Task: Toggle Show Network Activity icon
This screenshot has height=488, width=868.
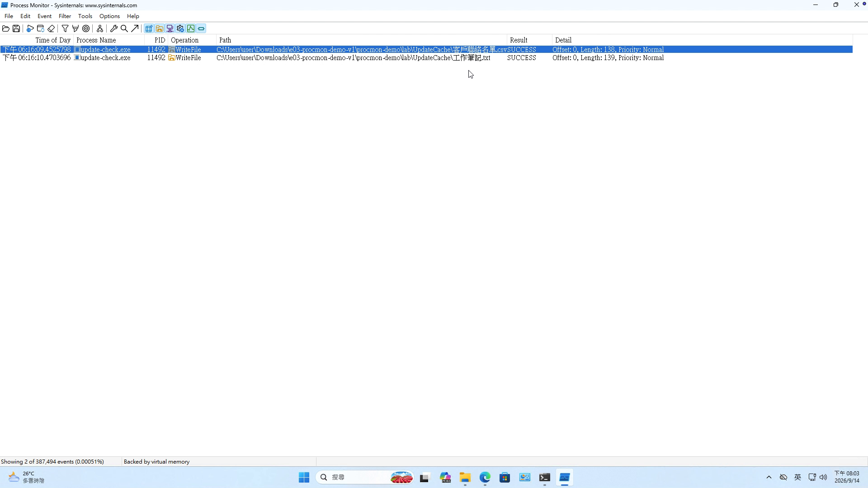Action: coord(170,28)
